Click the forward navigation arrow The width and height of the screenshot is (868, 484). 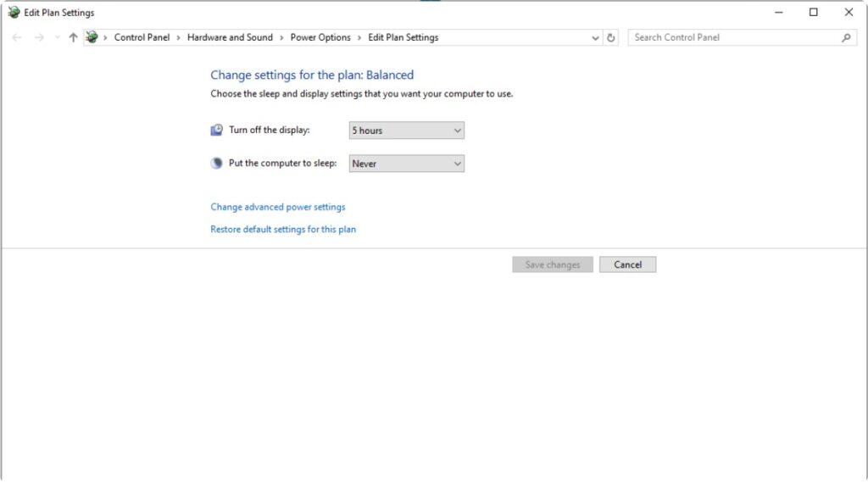point(39,37)
